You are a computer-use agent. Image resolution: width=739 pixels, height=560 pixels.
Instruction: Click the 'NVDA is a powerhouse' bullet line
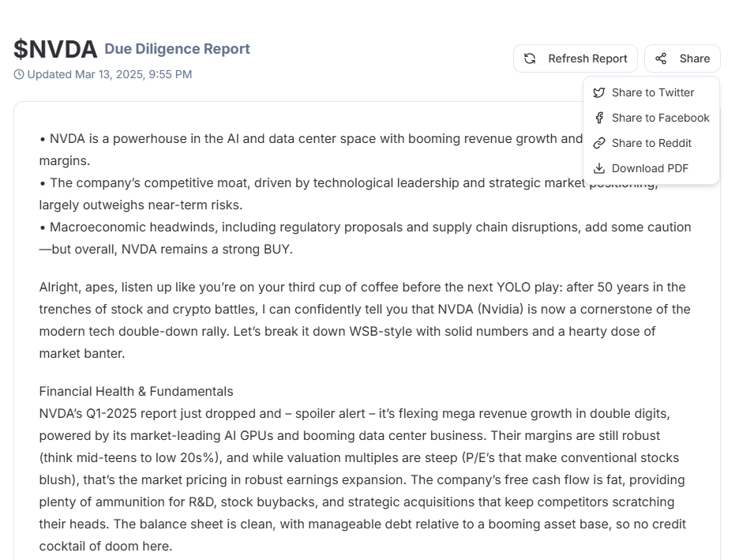tap(311, 138)
